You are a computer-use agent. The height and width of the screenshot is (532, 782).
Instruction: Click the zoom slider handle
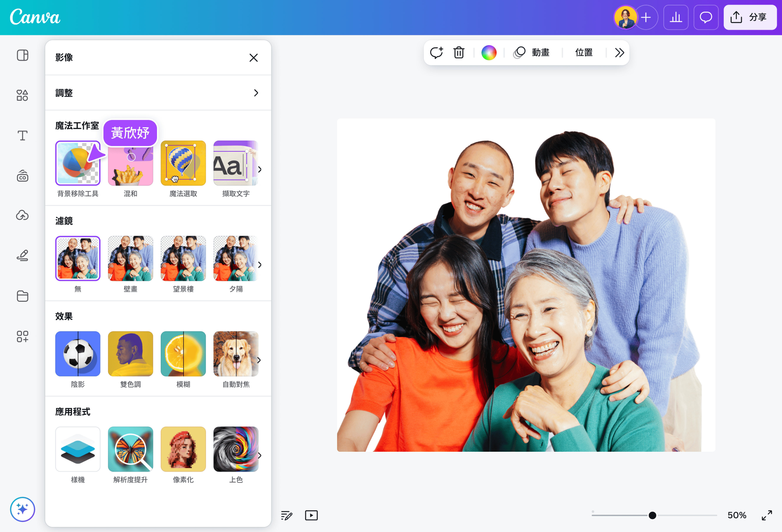[652, 515]
